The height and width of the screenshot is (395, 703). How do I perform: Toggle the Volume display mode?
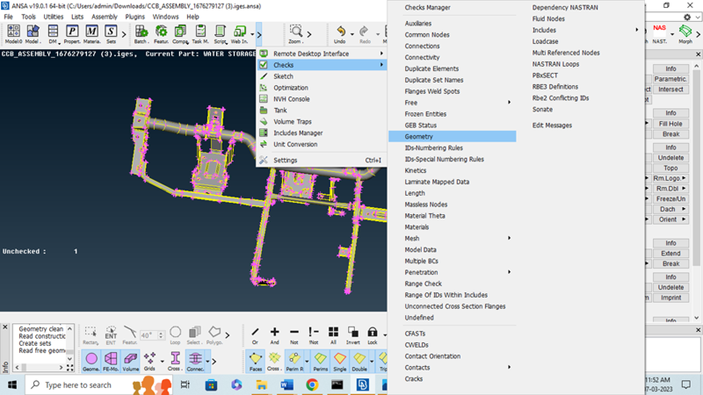coord(130,361)
